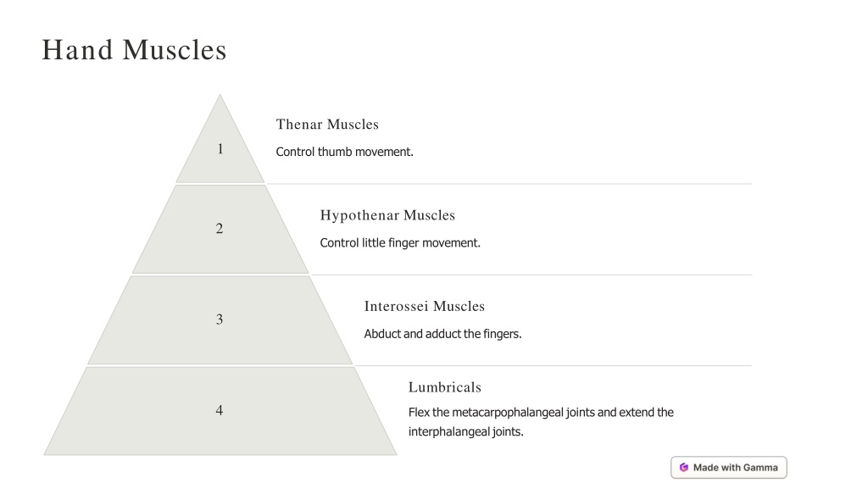
Task: Click the text Control little finger movement
Action: tap(400, 243)
